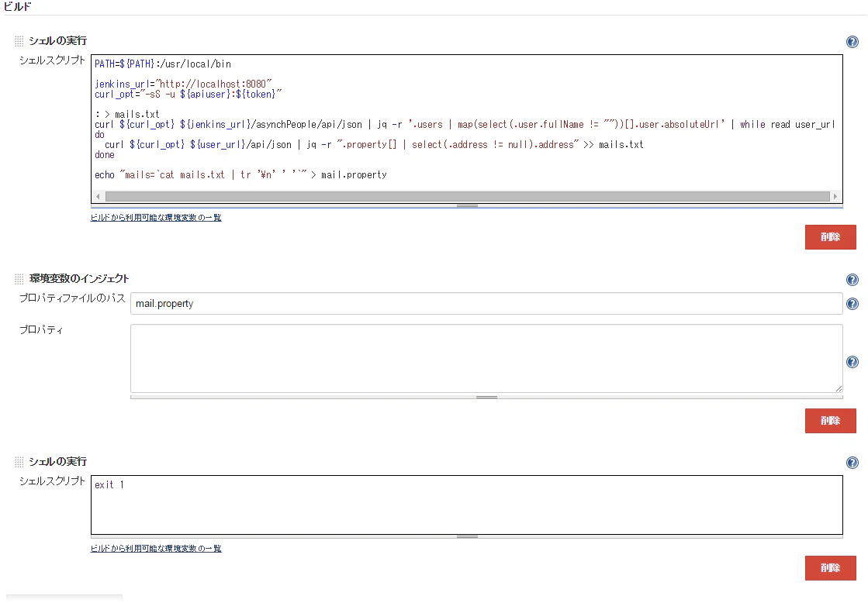Click the scroll left arrow in the script editor
The width and height of the screenshot is (868, 603).
pyautogui.click(x=98, y=196)
